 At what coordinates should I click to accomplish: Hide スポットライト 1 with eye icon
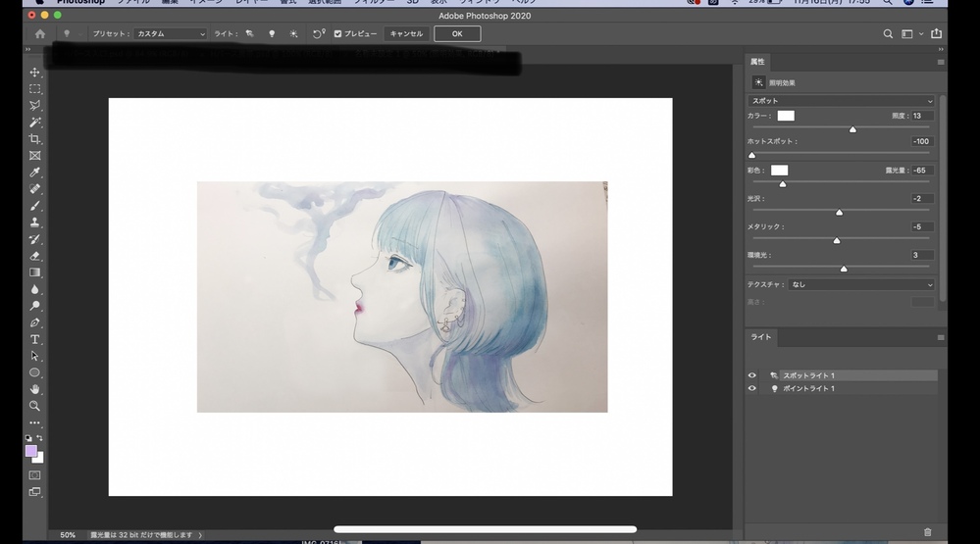(x=751, y=375)
